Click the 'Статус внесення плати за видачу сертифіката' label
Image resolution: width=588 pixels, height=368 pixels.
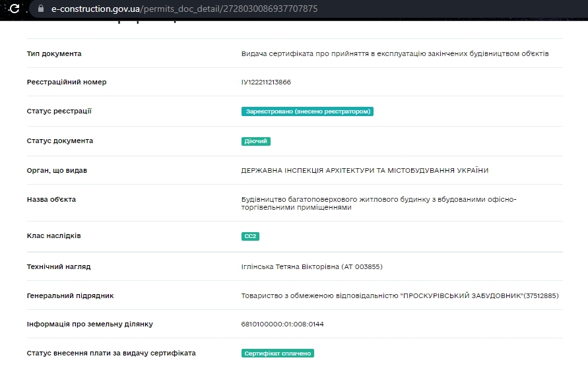111,353
